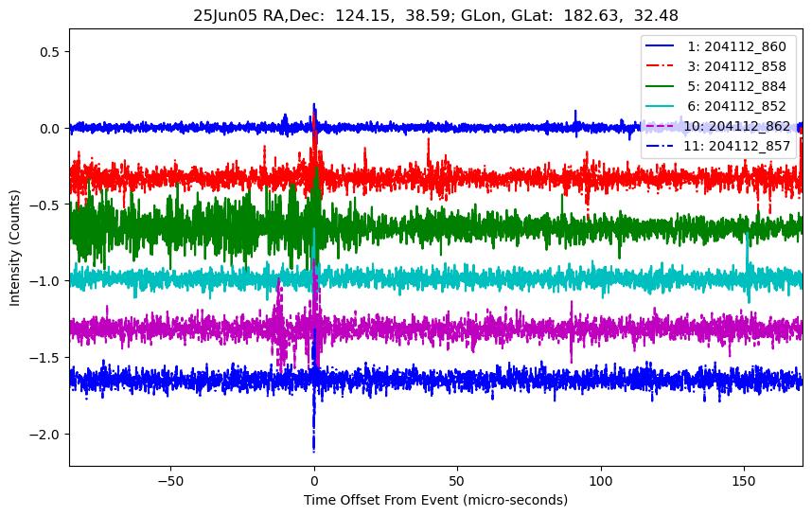The image size is (812, 516).
Task: Click the cyan legend line sample
Action: [x=661, y=106]
